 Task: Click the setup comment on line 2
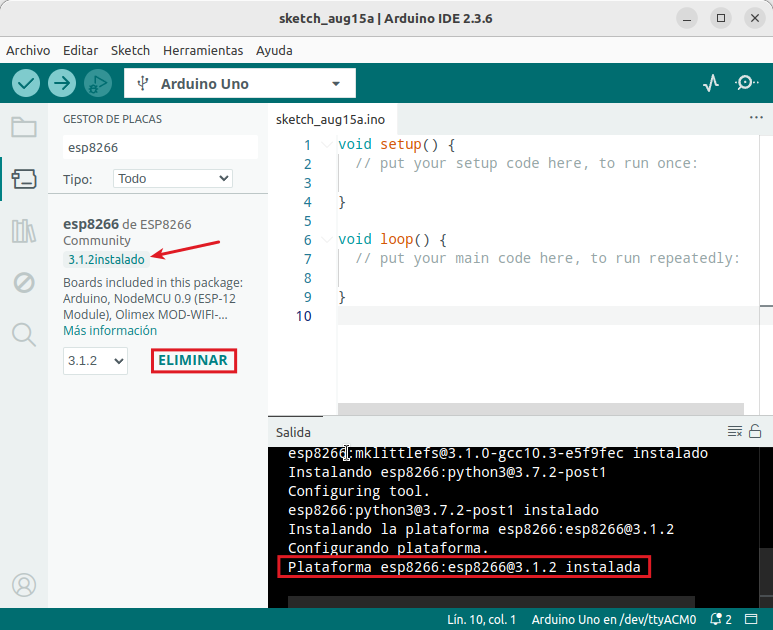click(527, 163)
